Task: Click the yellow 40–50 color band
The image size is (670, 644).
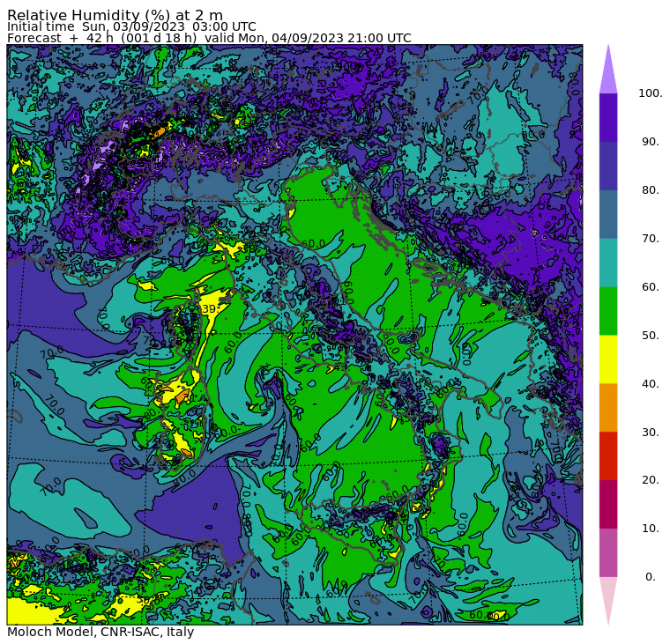Action: [x=608, y=359]
